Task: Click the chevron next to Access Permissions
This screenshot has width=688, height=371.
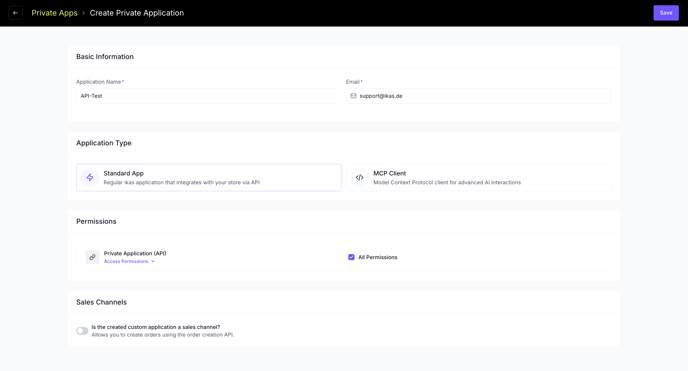Action: tap(153, 261)
